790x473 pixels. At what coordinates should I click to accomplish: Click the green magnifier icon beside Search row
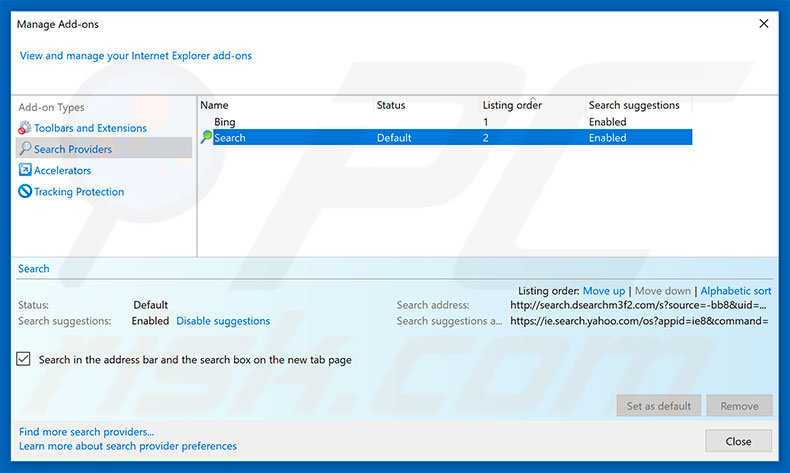(x=206, y=137)
